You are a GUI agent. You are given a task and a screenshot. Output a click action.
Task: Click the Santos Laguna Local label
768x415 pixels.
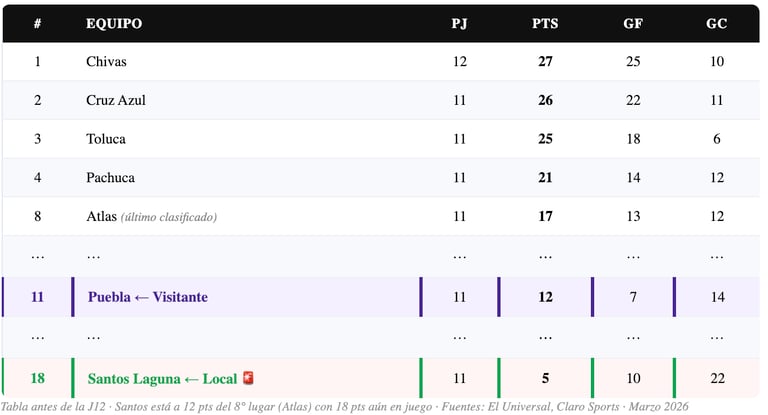(x=162, y=378)
